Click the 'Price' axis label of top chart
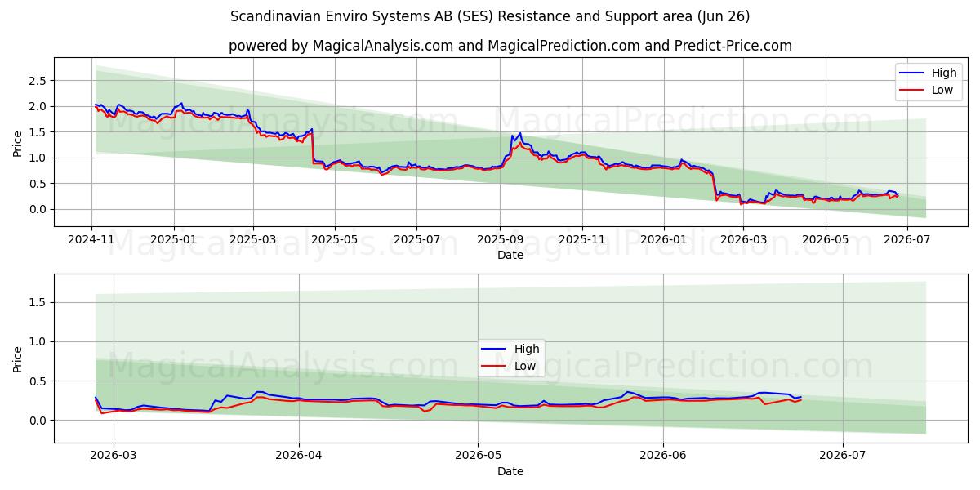The image size is (980, 490). click(18, 142)
